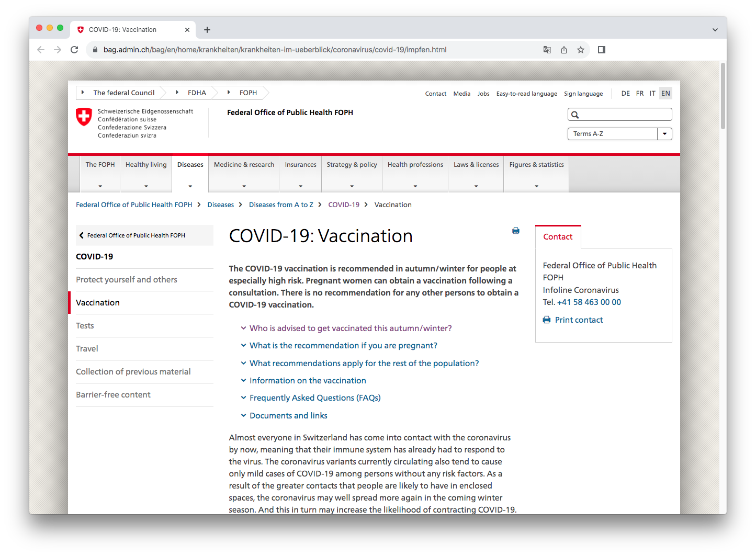Image resolution: width=756 pixels, height=556 pixels.
Task: Go to COVID-19 breadcrumb link
Action: pyautogui.click(x=344, y=205)
